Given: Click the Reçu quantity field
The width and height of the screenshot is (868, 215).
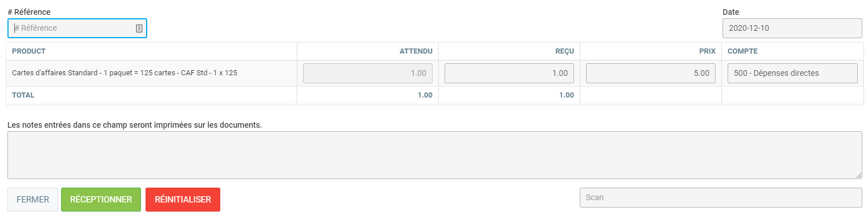Looking at the screenshot, I should 509,73.
